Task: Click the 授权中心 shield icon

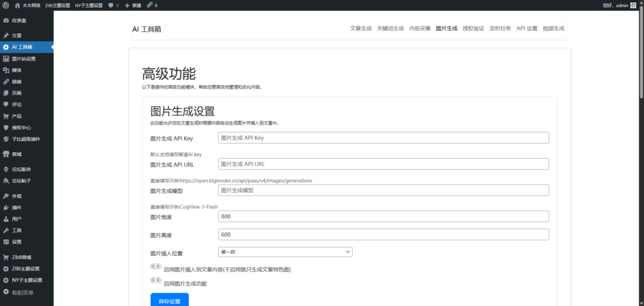Action: (6, 127)
